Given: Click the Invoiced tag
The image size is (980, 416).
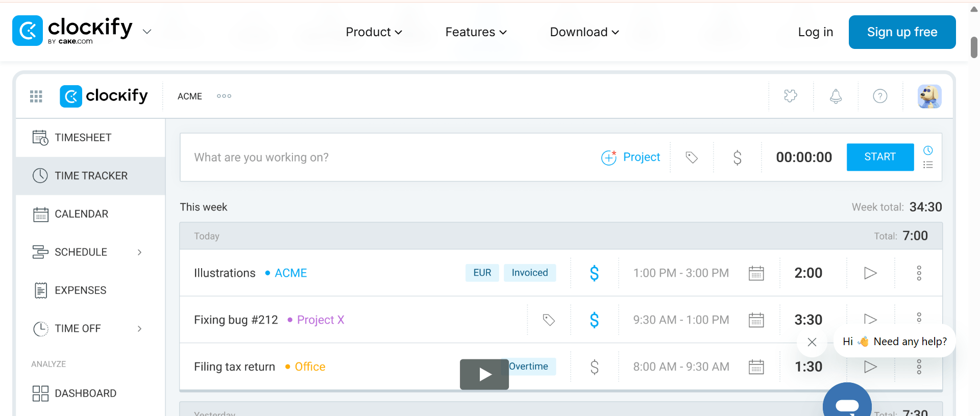Looking at the screenshot, I should (530, 273).
